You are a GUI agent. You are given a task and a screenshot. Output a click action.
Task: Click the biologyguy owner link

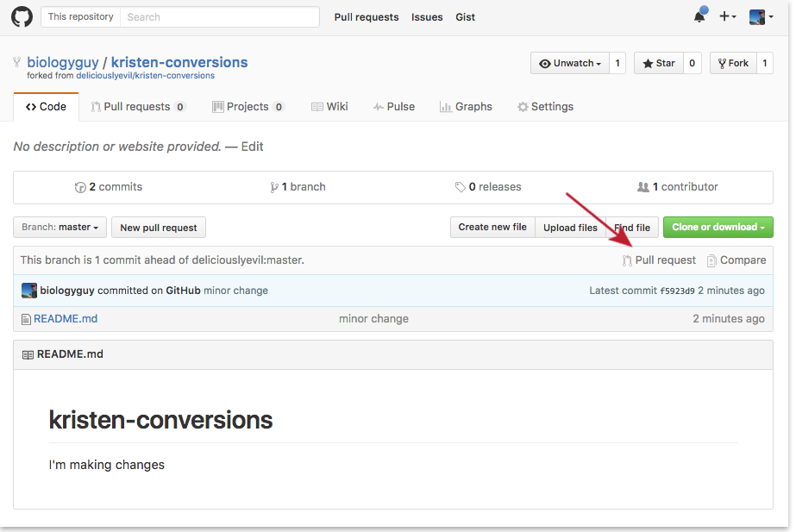[x=63, y=62]
